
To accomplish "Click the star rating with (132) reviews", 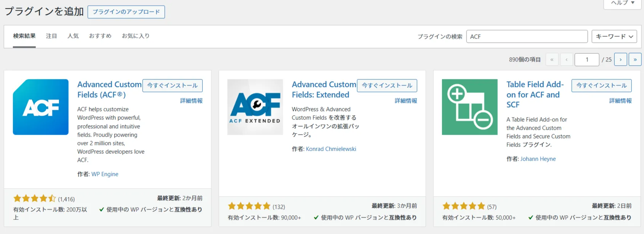I will coord(249,207).
